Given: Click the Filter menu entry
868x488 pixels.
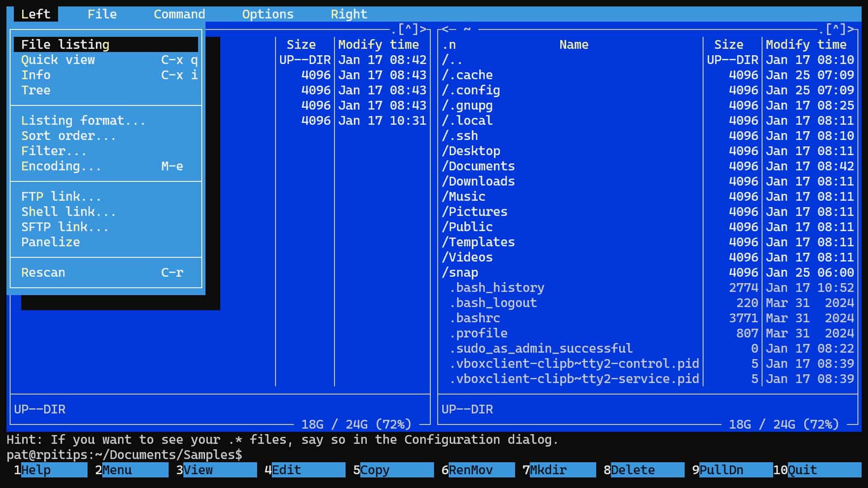Looking at the screenshot, I should click(x=53, y=151).
